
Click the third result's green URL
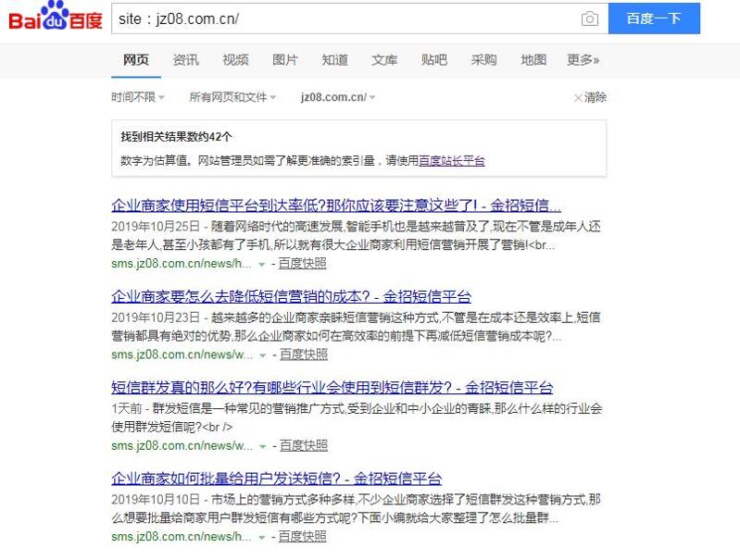click(x=182, y=446)
